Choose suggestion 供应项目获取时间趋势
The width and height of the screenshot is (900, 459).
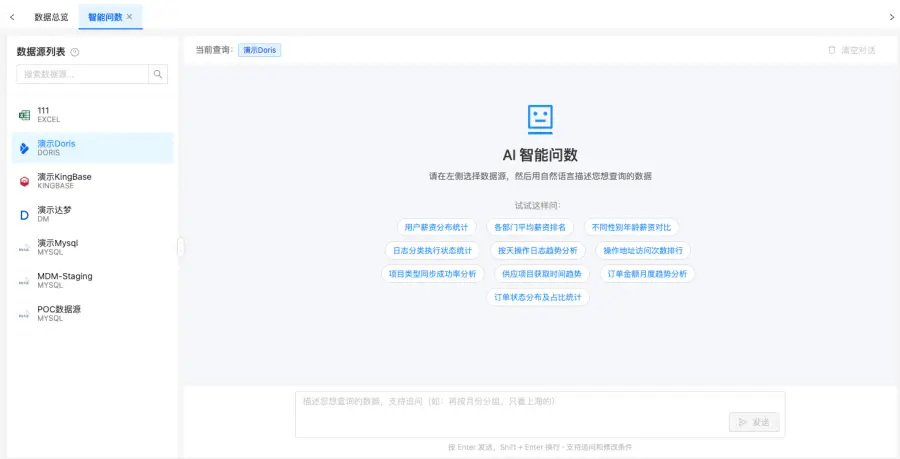542,274
